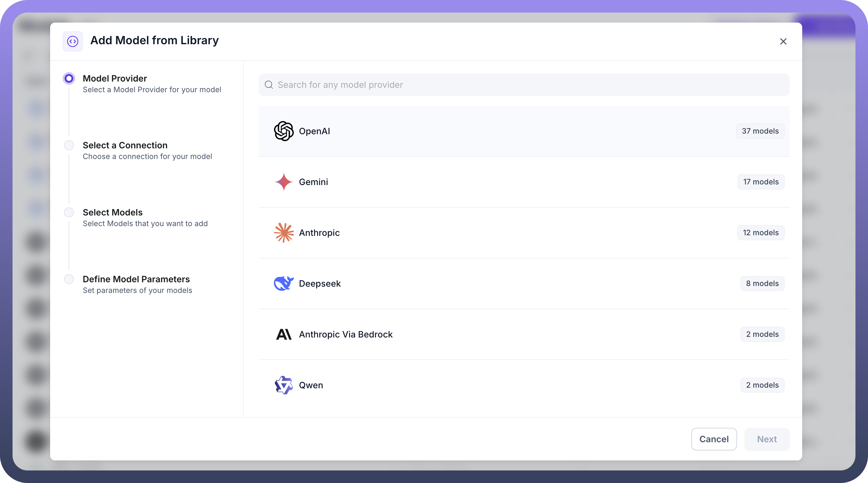
Task: Click the code library icon beside title
Action: (x=72, y=41)
